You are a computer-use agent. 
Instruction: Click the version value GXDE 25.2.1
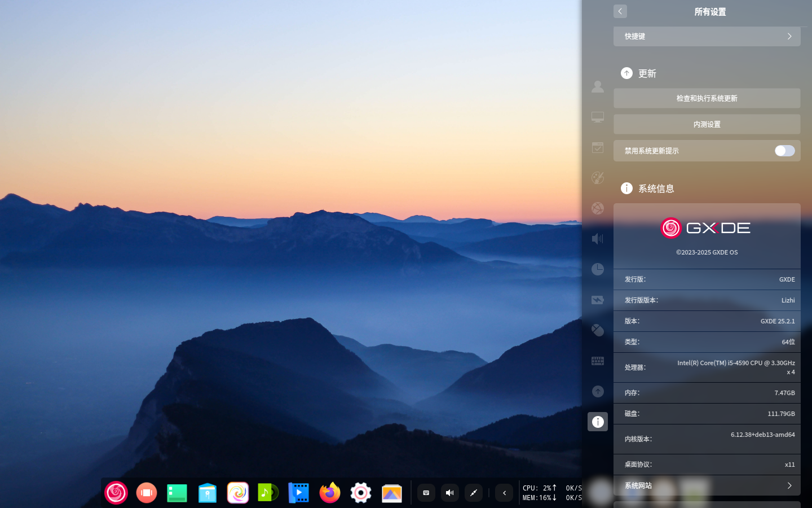pos(778,321)
